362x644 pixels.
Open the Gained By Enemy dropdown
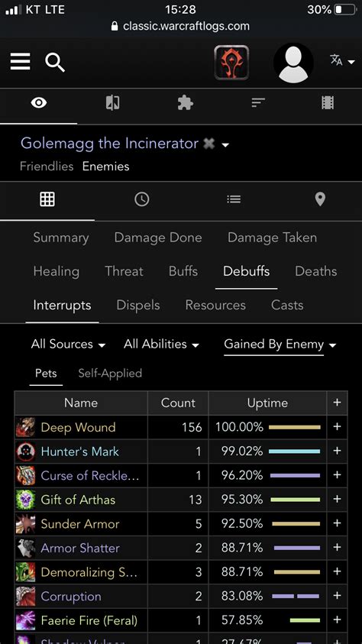click(280, 345)
